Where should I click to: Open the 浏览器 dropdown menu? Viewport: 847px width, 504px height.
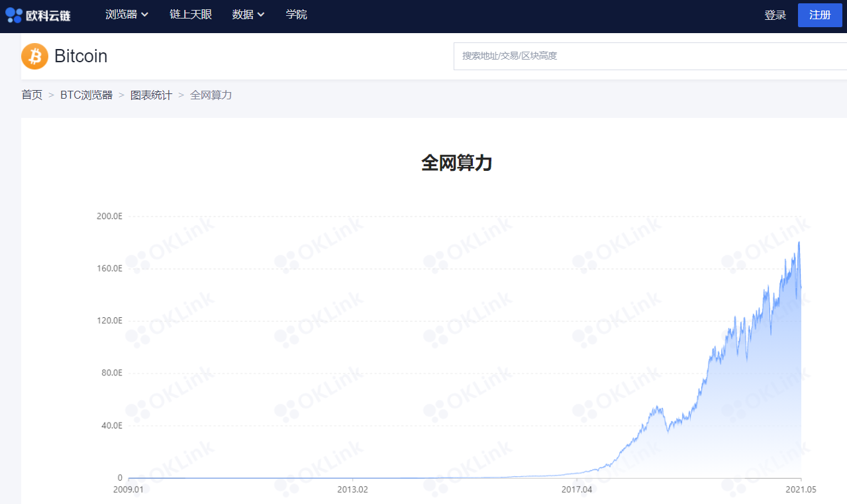pyautogui.click(x=122, y=14)
